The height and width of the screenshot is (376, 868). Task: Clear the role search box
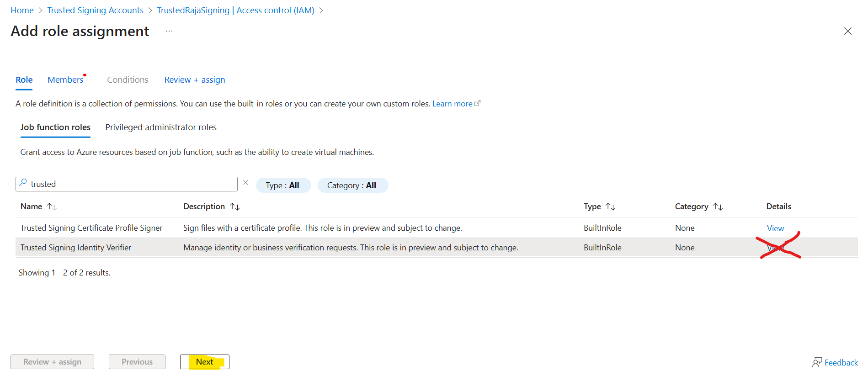(245, 183)
